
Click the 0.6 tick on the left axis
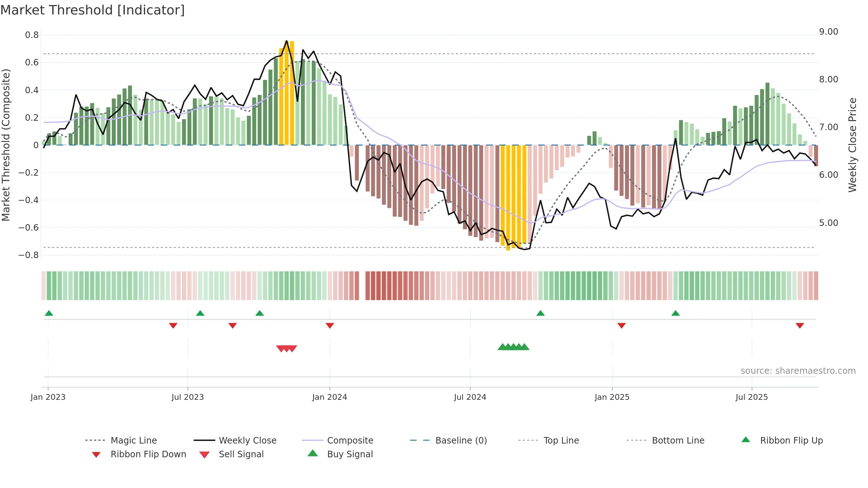[x=32, y=63]
